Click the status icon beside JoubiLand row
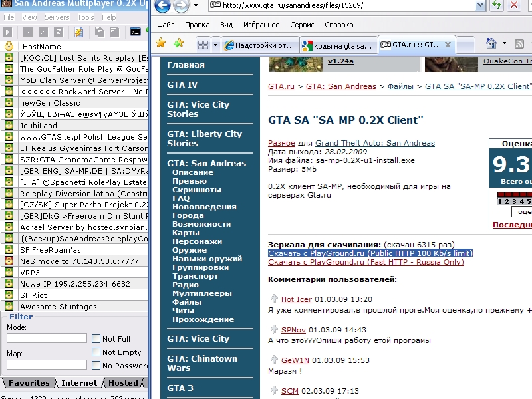 pyautogui.click(x=9, y=125)
